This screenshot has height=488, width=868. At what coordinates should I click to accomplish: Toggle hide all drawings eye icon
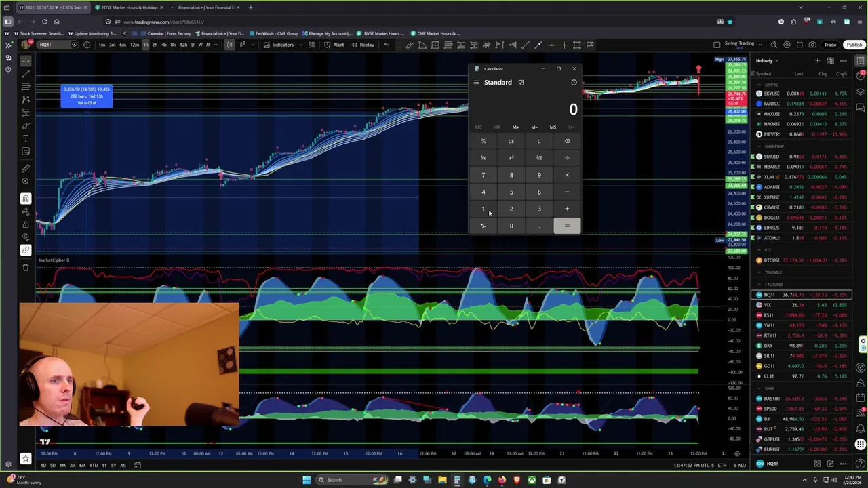(x=26, y=237)
